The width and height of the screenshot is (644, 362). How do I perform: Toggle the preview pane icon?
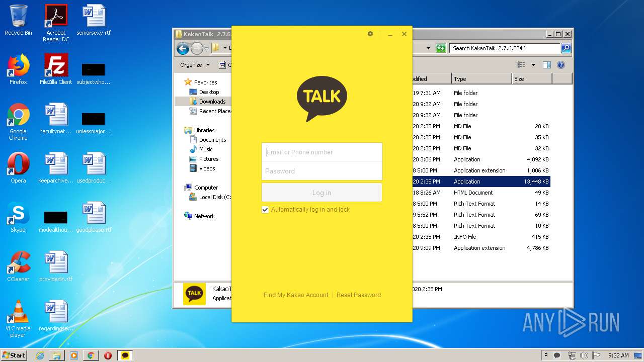pos(547,65)
